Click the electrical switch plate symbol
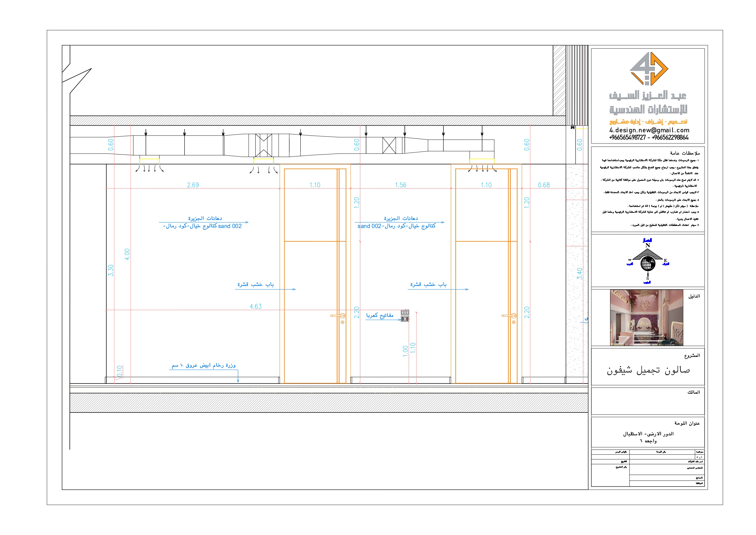This screenshot has width=756, height=535. click(405, 316)
